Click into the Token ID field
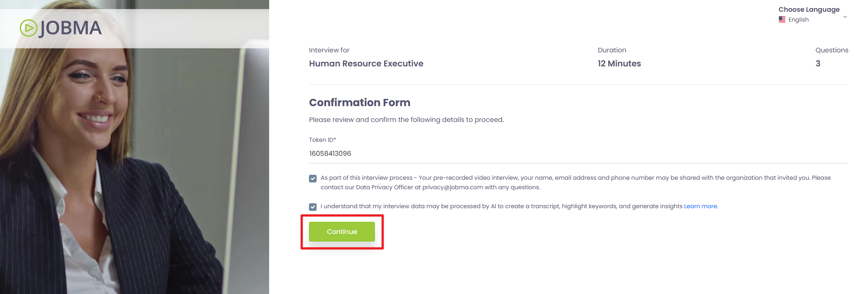Viewport: 868px width, 294px height. pos(452,154)
